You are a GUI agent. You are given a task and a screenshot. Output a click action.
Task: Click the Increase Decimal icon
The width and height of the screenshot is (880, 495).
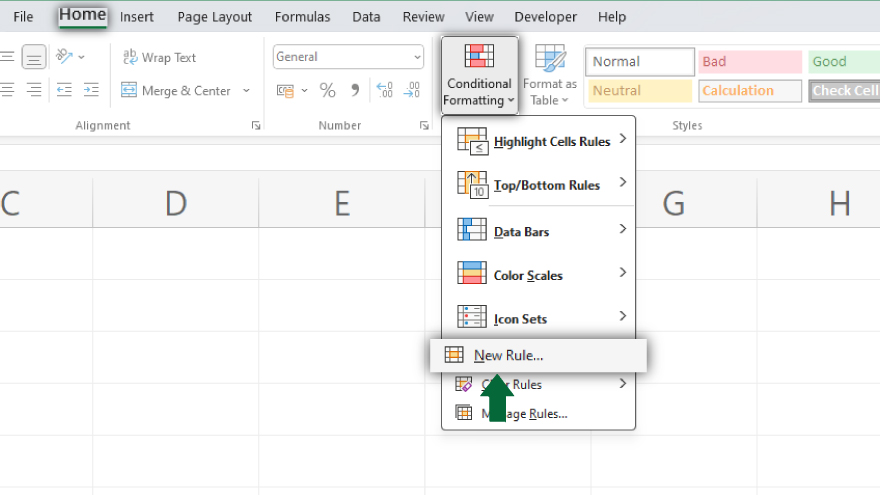pos(384,91)
